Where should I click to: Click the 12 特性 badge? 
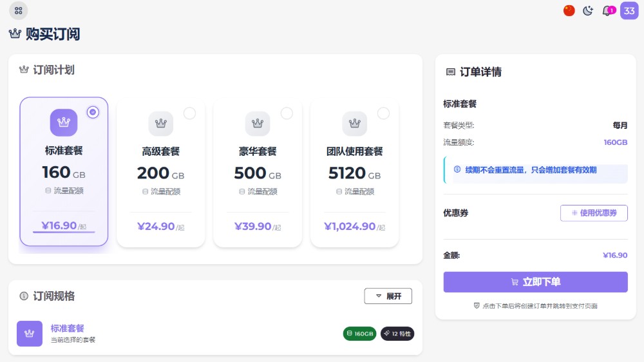point(397,333)
